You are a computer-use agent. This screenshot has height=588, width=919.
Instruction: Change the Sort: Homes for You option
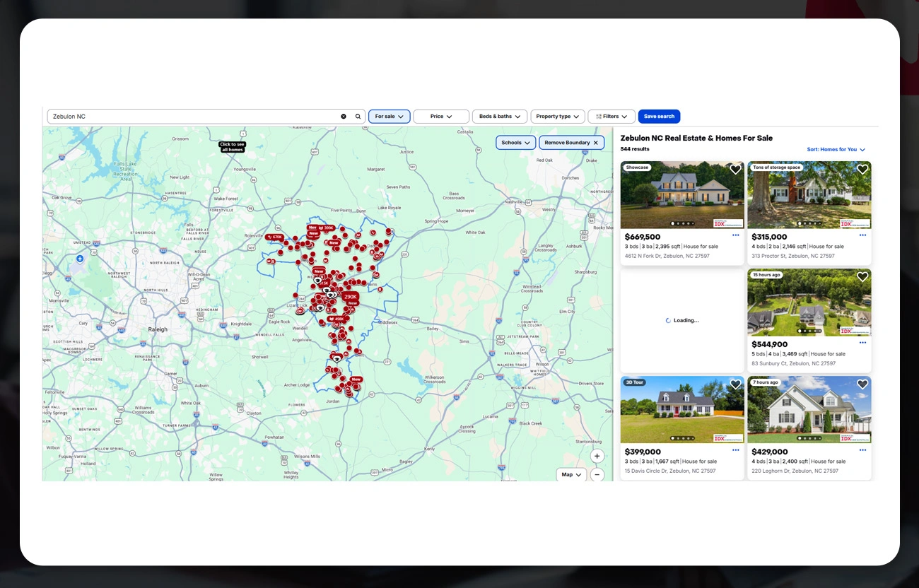(836, 150)
